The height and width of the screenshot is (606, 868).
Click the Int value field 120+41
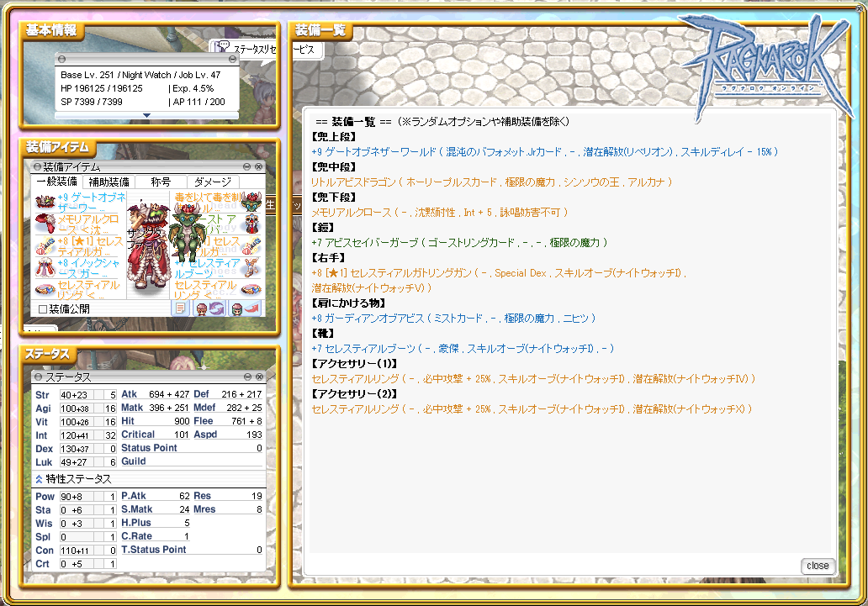pyautogui.click(x=76, y=435)
